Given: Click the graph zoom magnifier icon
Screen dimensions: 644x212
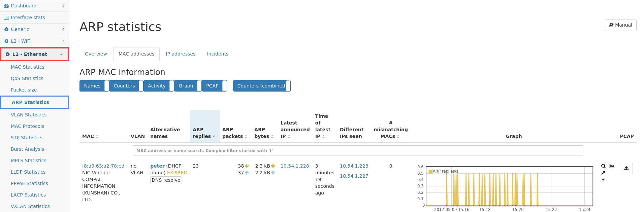Looking at the screenshot, I should [603, 166].
